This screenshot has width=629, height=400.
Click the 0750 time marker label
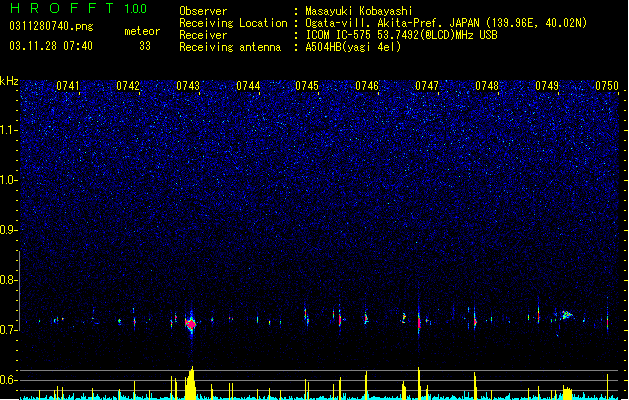coord(607,86)
